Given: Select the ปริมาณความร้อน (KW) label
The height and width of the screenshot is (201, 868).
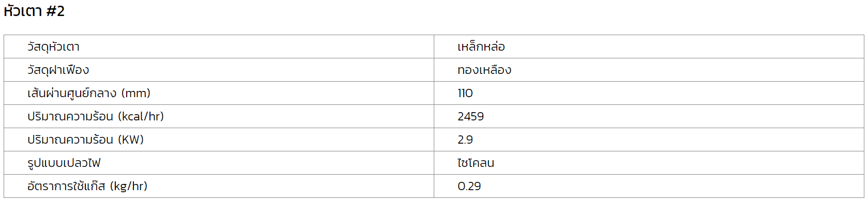Looking at the screenshot, I should coord(85,140).
